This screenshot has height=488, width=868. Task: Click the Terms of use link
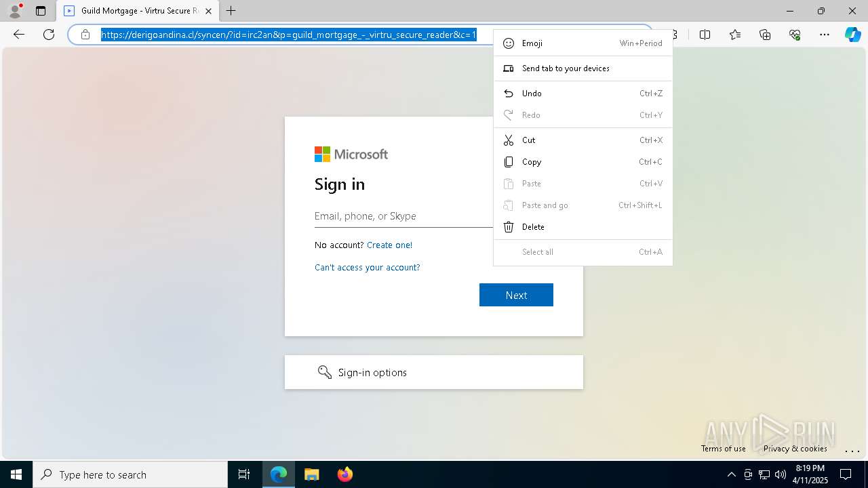723,449
